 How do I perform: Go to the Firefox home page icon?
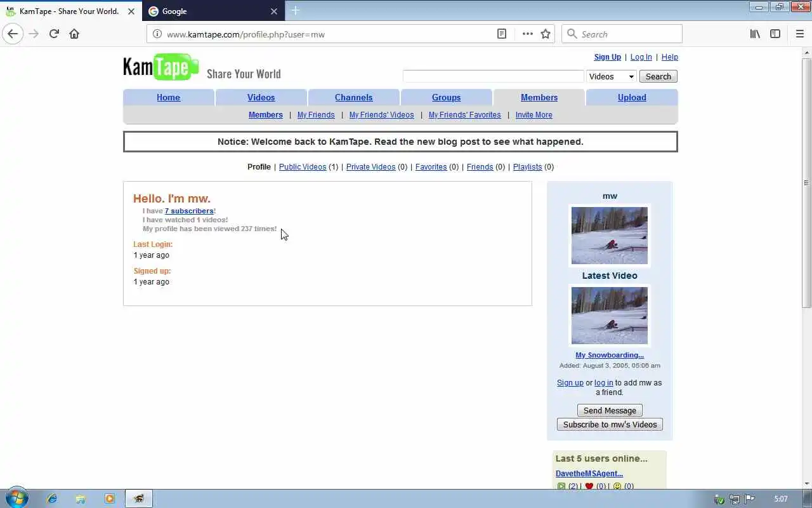pos(74,34)
